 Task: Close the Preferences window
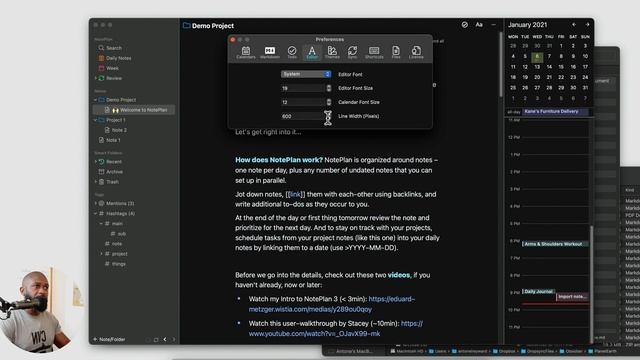pyautogui.click(x=233, y=40)
